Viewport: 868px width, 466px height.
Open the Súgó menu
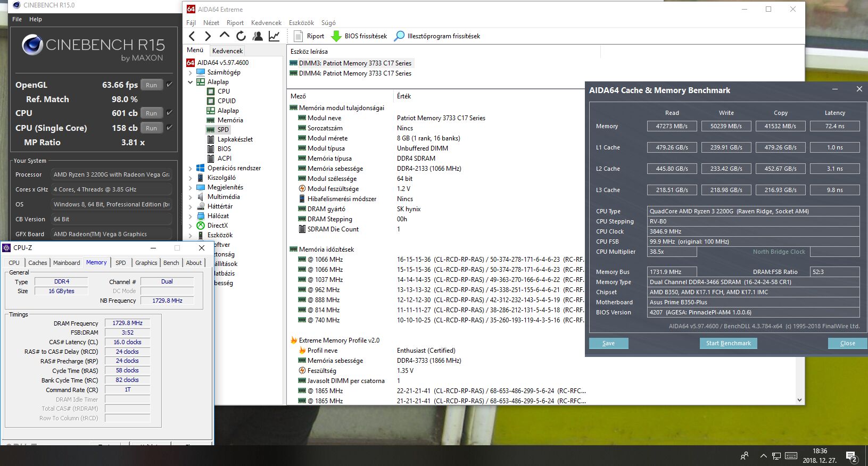(x=328, y=23)
